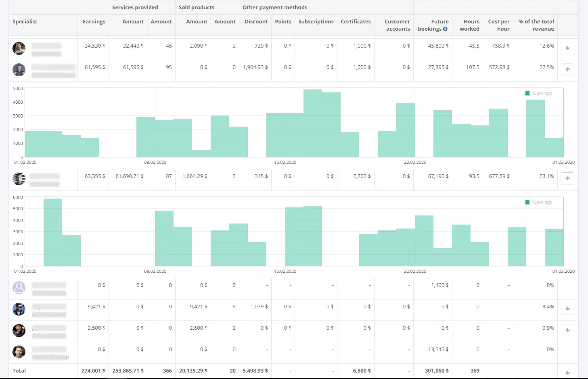Click avatar of specialist earning 61,595 $
The image size is (588, 379).
point(19,70)
